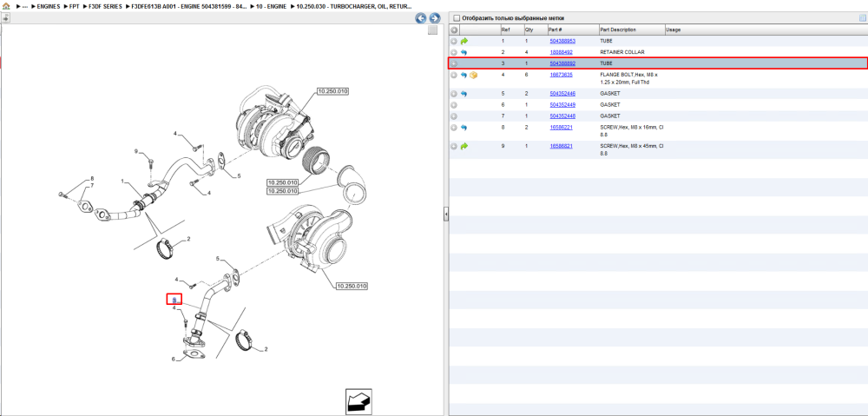This screenshot has height=416, width=868.
Task: Select callout 7 on the diagram
Action: pos(93,185)
